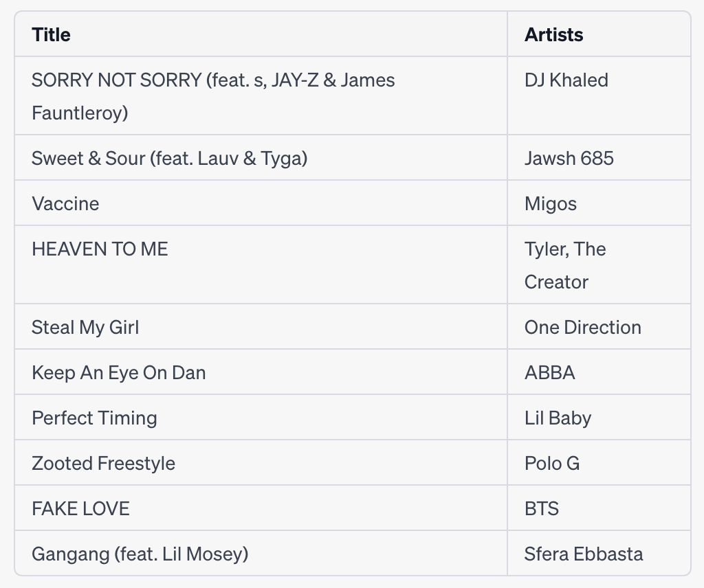Select the Sweet & Sour song title
Screen dimensions: 704x588
[169, 158]
